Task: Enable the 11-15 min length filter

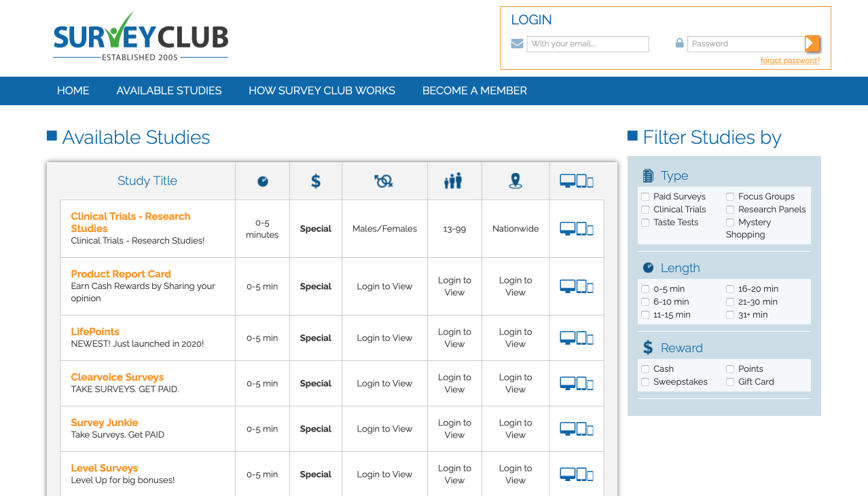Action: [645, 315]
